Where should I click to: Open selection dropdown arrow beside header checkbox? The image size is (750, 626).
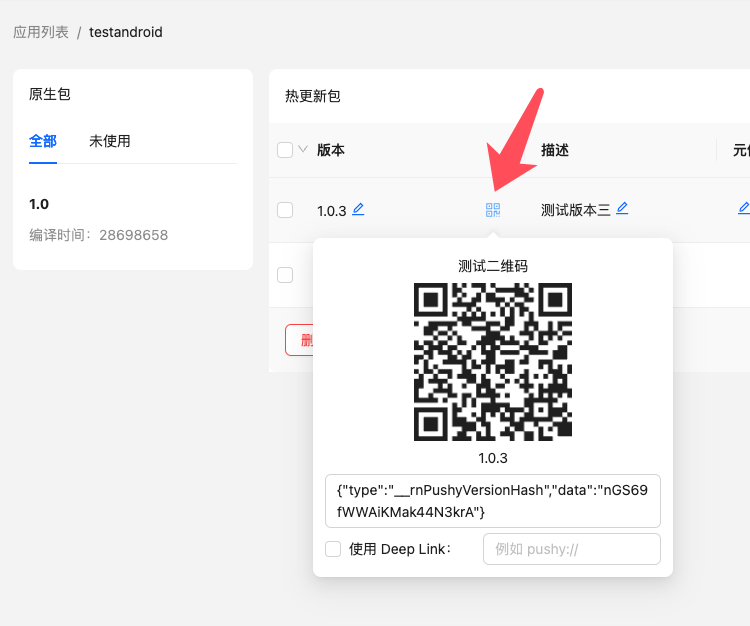[x=303, y=150]
